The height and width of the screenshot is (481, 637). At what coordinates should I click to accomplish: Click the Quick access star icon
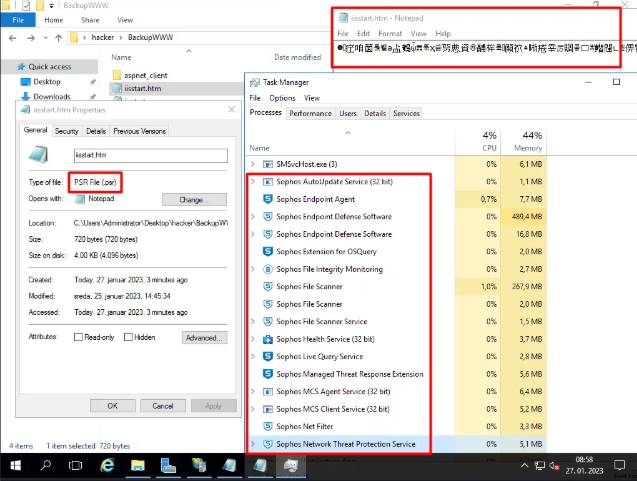[21, 67]
